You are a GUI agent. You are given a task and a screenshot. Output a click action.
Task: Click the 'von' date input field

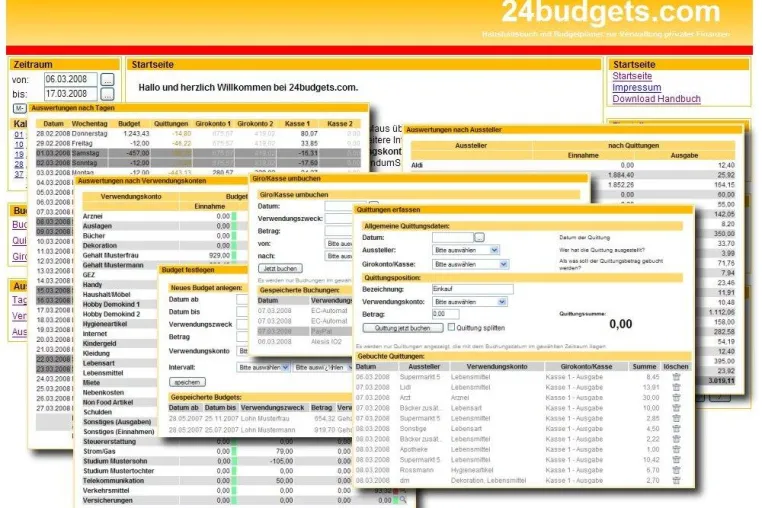pos(71,79)
